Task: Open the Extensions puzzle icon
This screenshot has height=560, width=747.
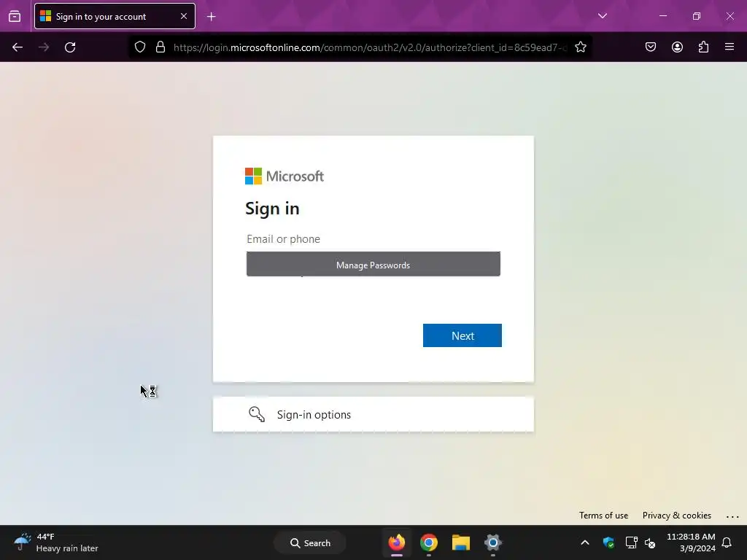Action: [703, 47]
